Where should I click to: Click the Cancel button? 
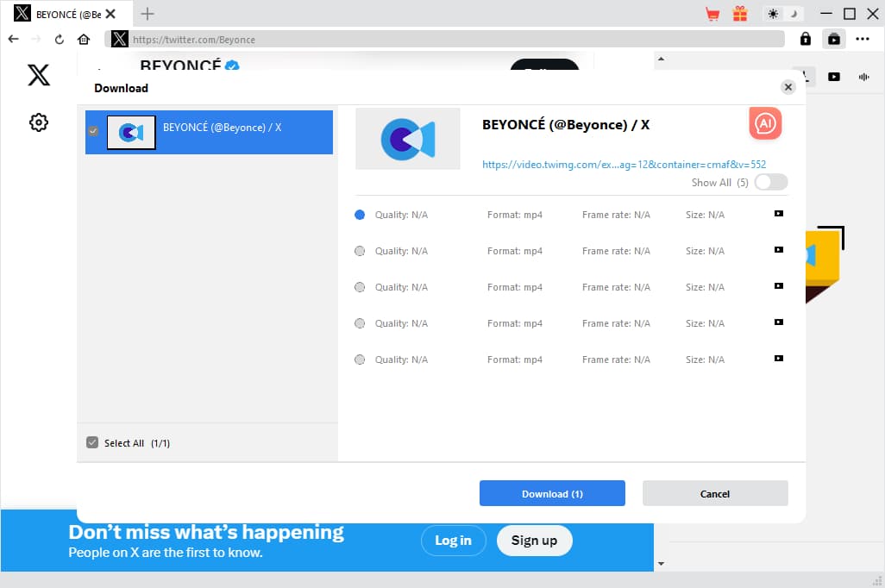(x=715, y=493)
